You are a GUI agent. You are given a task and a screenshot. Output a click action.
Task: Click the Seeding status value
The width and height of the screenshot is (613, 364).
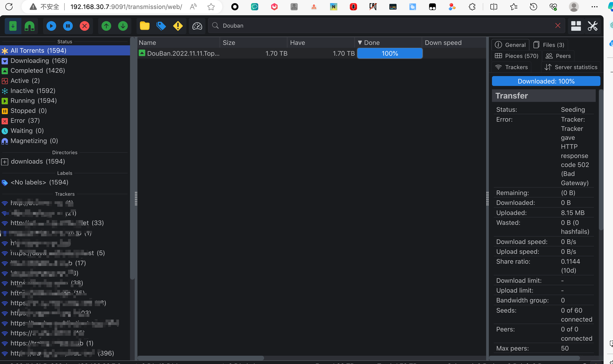(x=573, y=110)
